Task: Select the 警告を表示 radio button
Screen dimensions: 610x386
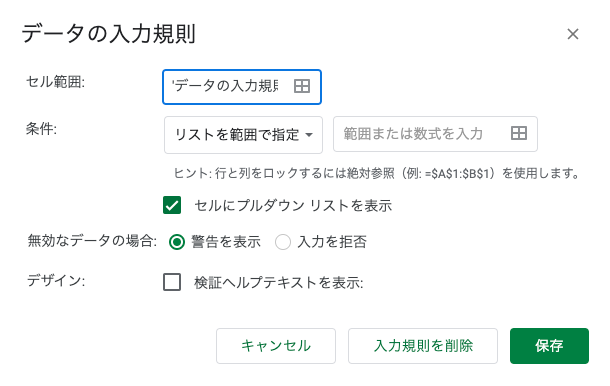Action: 177,242
